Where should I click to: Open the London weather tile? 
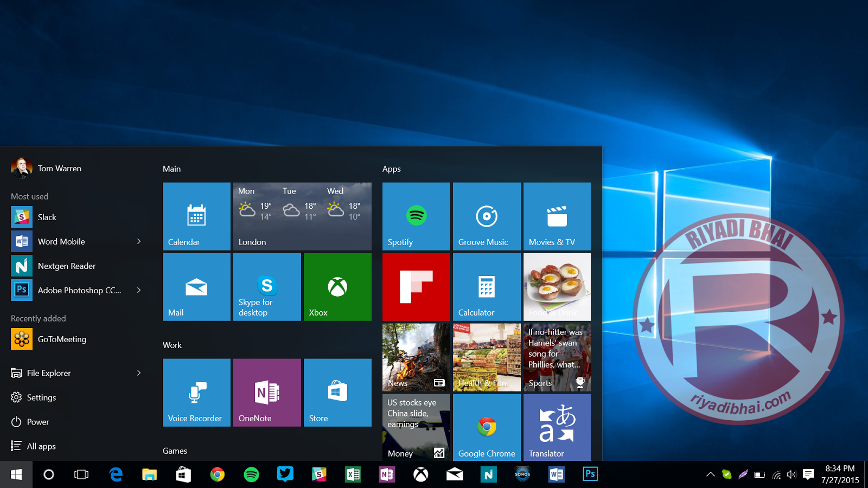pos(302,216)
